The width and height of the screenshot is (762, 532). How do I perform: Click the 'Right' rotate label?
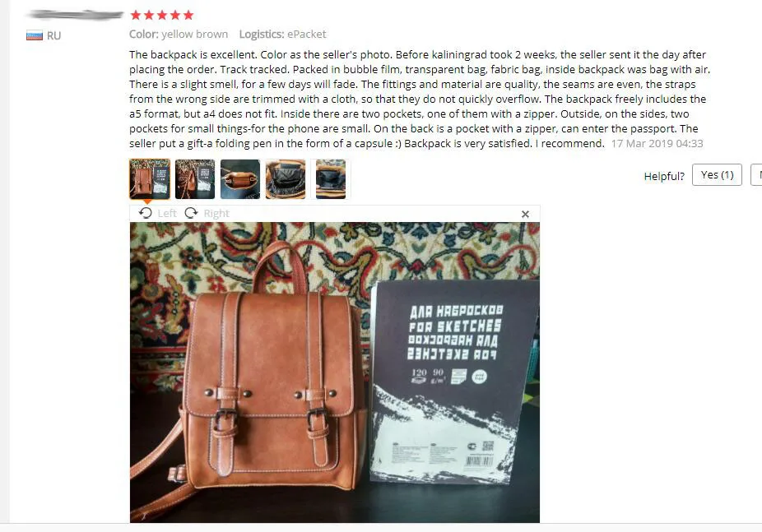click(216, 214)
